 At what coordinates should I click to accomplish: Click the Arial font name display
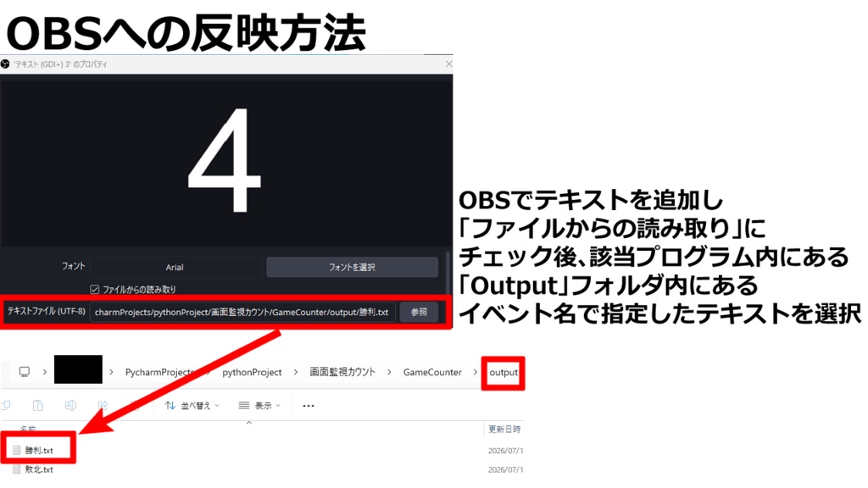(x=175, y=267)
